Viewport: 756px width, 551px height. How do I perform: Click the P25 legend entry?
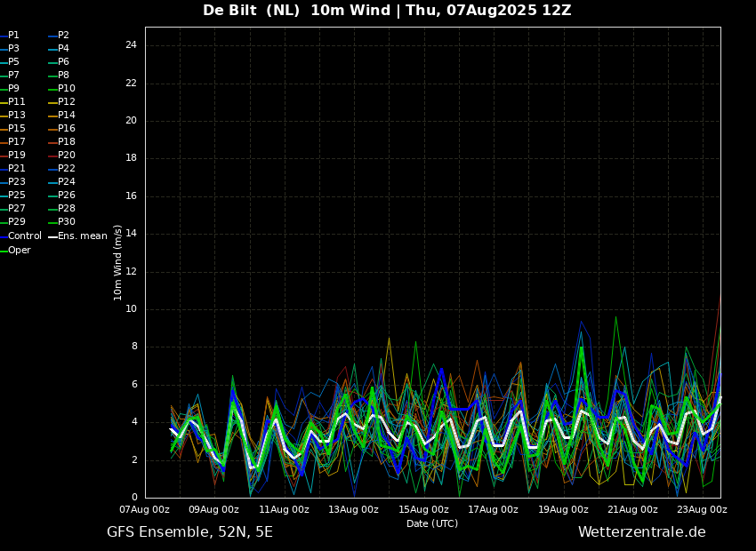click(x=12, y=195)
